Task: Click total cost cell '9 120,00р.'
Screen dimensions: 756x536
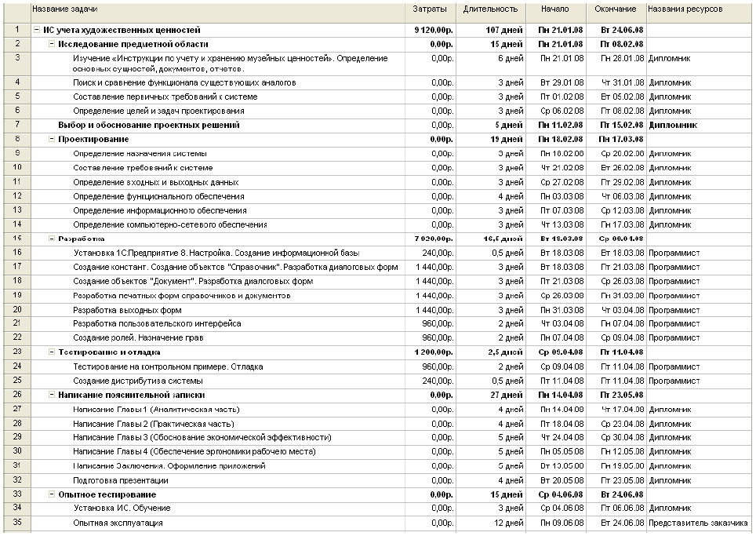Action: coord(434,30)
